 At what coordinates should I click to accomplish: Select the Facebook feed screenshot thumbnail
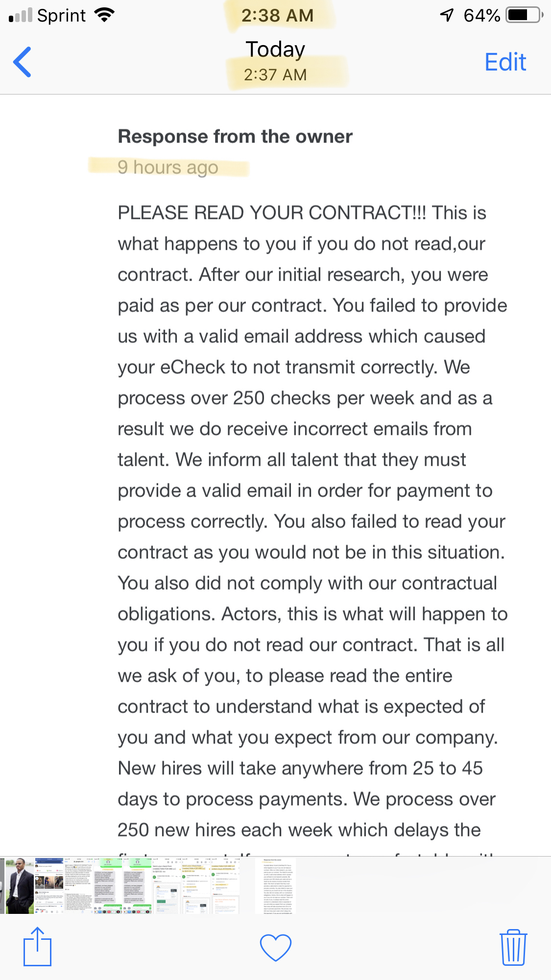(49, 885)
